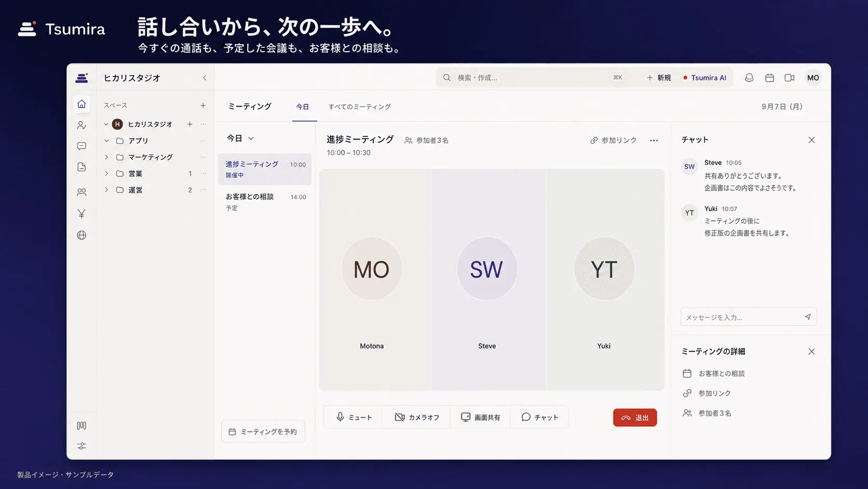Add item to ヒカリスタジオ space
868x489 pixels.
point(190,124)
